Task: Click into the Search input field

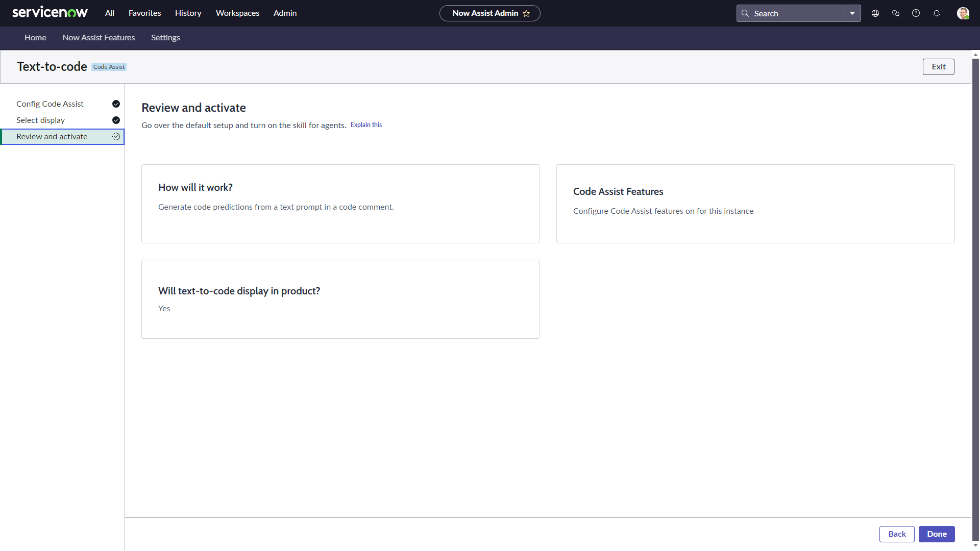Action: pyautogui.click(x=796, y=14)
